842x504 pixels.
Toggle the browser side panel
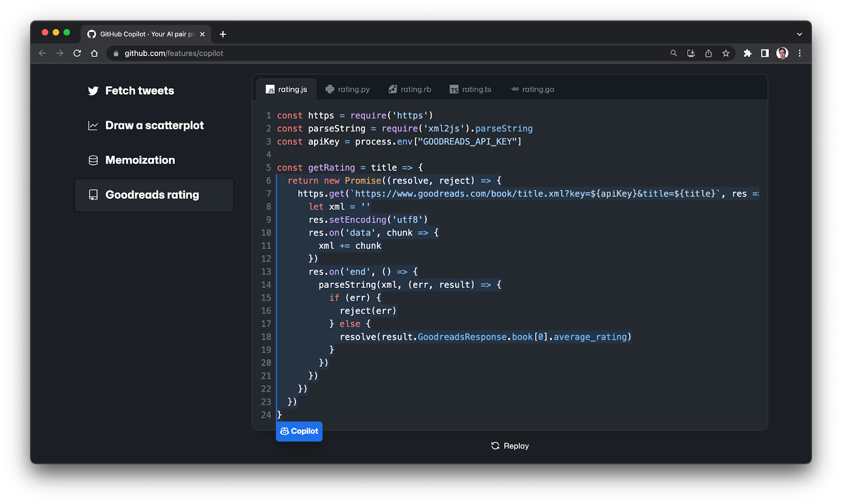[x=765, y=53]
